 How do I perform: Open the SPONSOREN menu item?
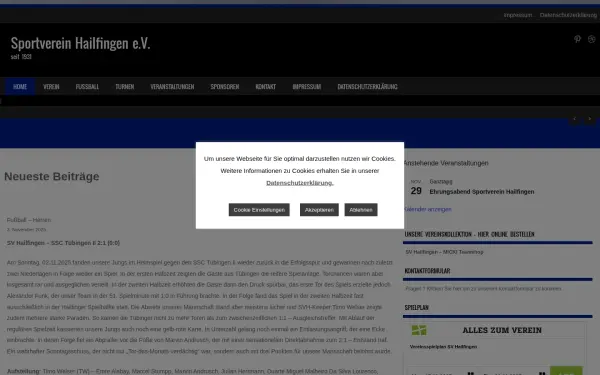pyautogui.click(x=225, y=87)
